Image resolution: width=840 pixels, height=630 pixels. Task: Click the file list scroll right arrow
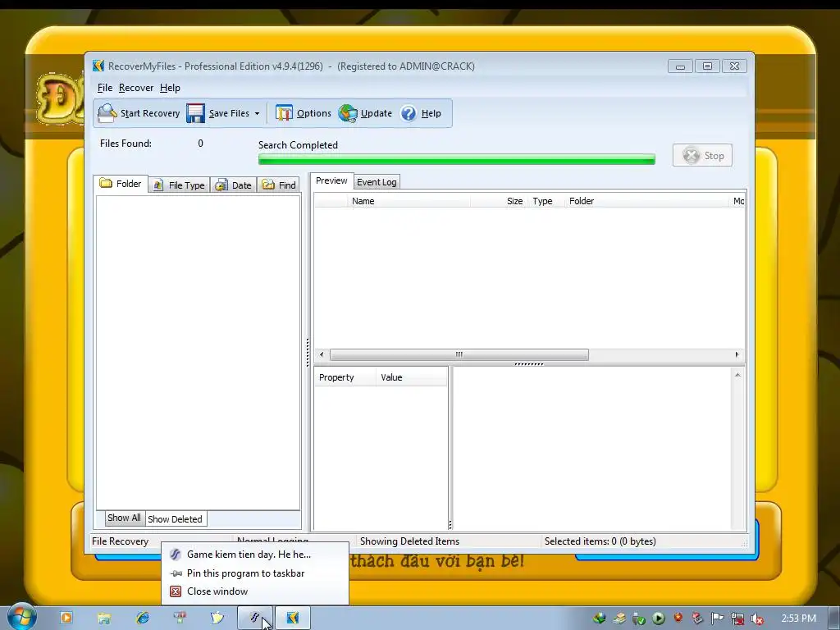[x=737, y=354]
